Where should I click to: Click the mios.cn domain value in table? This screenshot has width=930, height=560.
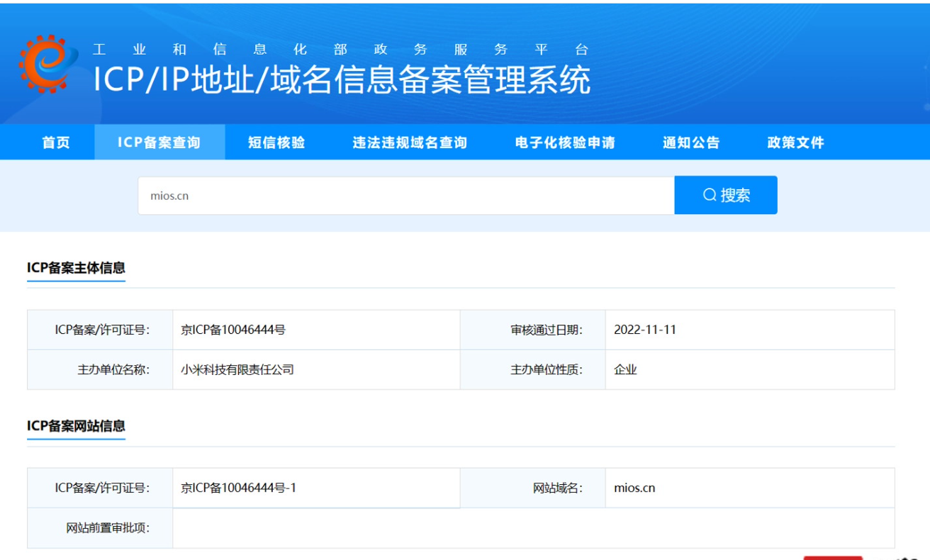pos(634,488)
